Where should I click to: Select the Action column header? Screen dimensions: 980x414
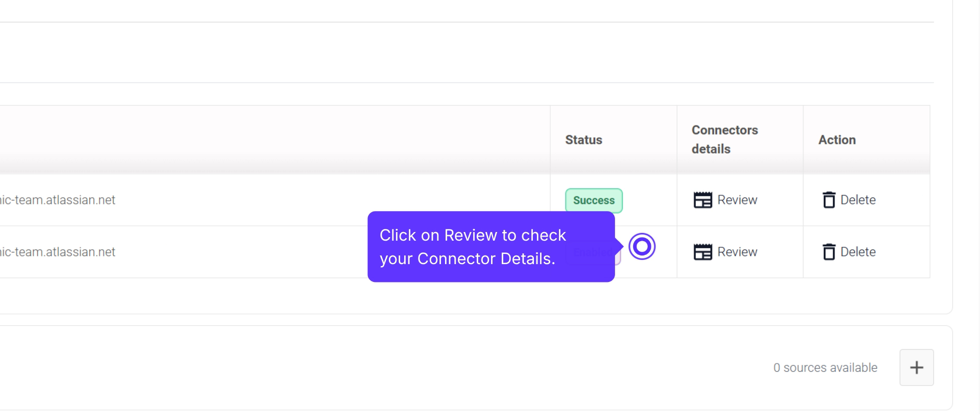coord(837,140)
